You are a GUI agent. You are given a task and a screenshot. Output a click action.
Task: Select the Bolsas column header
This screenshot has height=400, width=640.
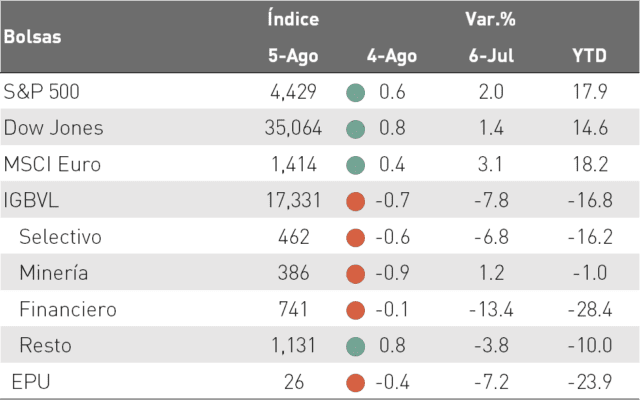click(33, 37)
